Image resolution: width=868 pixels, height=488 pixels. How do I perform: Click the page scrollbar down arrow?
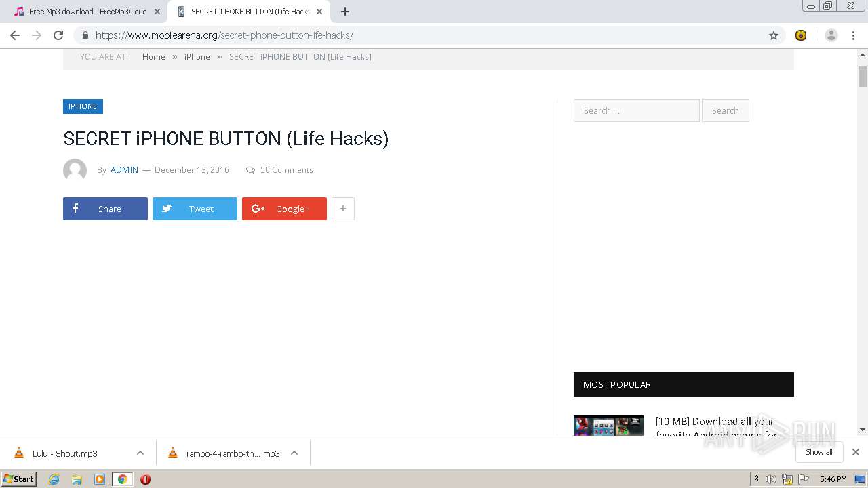point(863,430)
